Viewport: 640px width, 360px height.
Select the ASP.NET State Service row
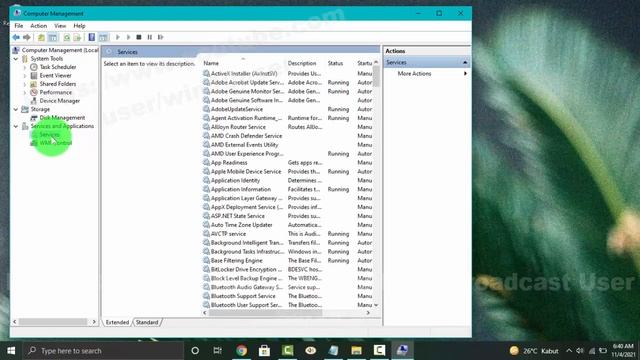pos(287,216)
